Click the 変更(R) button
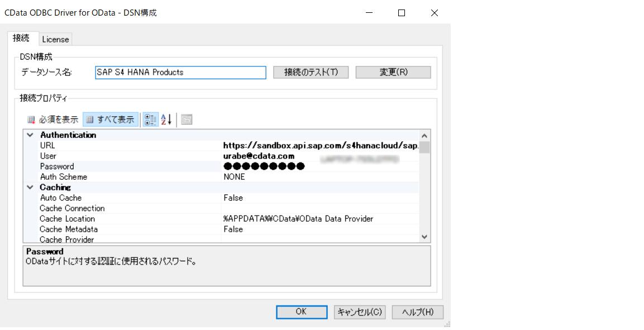Image resolution: width=644 pixels, height=330 pixels. tap(393, 72)
